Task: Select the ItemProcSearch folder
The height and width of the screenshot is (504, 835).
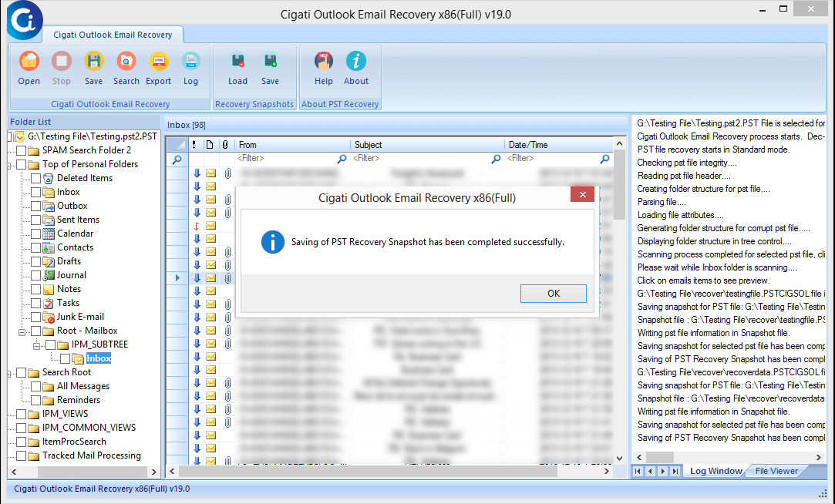Action: point(74,442)
